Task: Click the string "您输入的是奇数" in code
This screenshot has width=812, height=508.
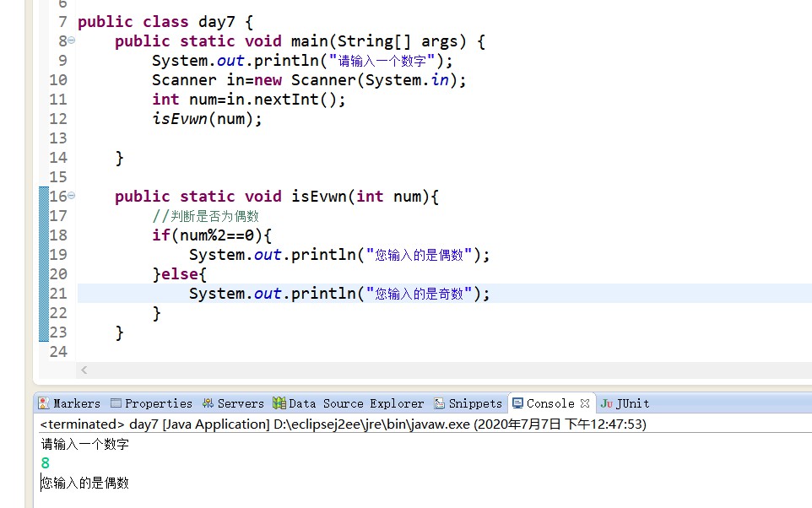Action: [x=419, y=294]
